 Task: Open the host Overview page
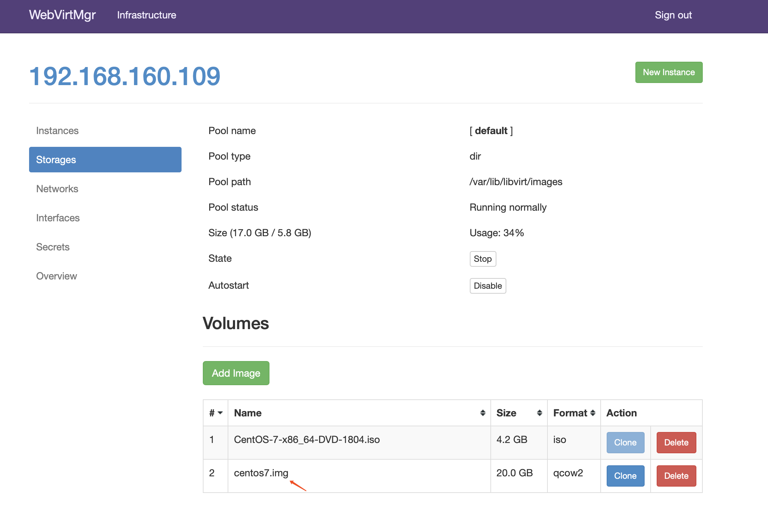[56, 276]
